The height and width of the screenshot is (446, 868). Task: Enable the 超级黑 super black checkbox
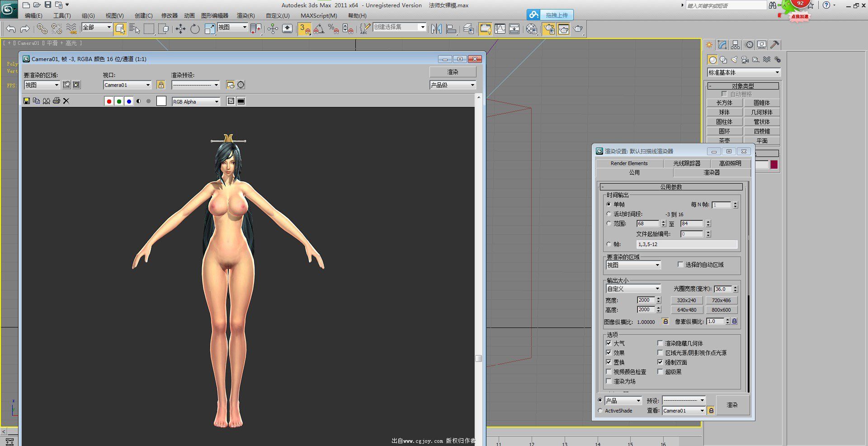coord(660,372)
